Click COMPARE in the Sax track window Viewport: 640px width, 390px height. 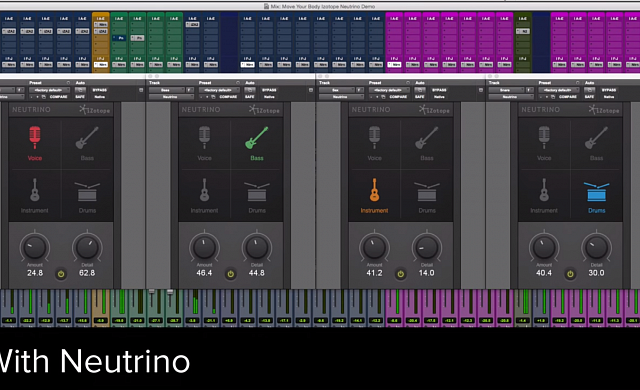(x=398, y=97)
